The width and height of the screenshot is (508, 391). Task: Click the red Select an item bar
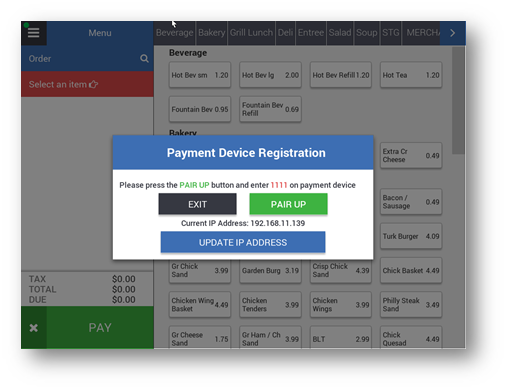(87, 84)
